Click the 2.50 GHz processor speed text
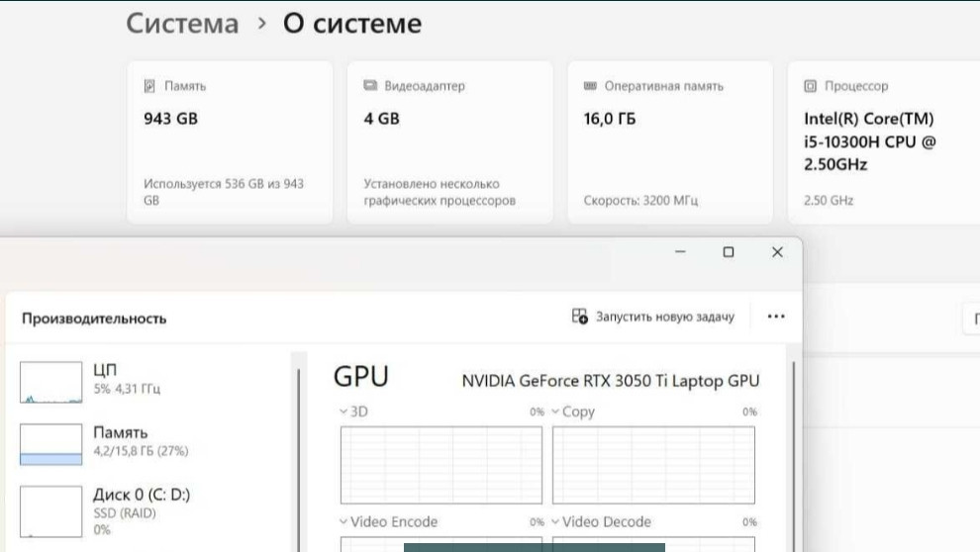The image size is (980, 552). (829, 201)
